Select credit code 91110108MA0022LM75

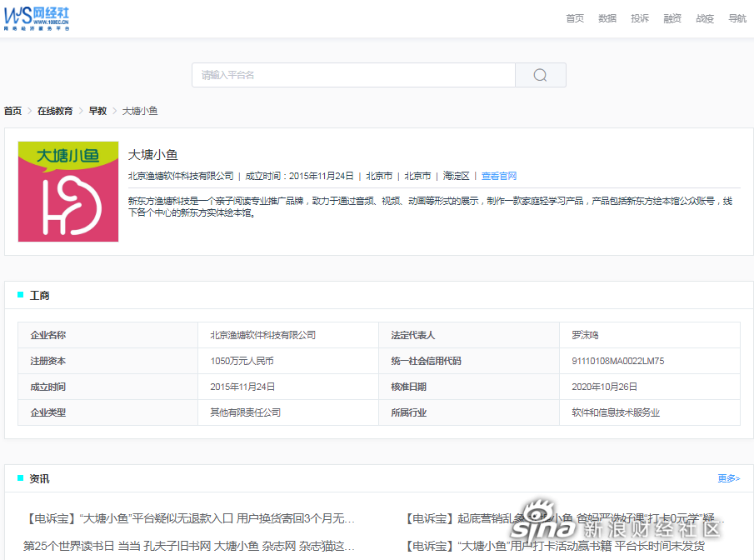618,362
